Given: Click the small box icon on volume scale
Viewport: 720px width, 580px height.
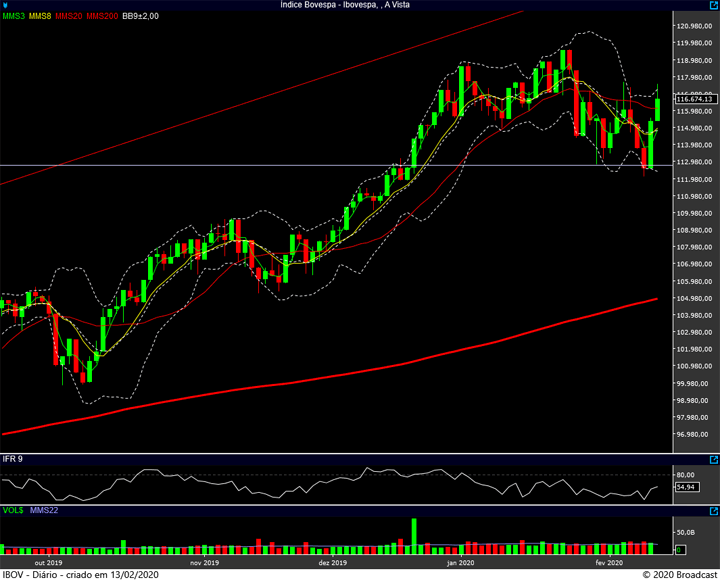Looking at the screenshot, I should tap(680, 549).
